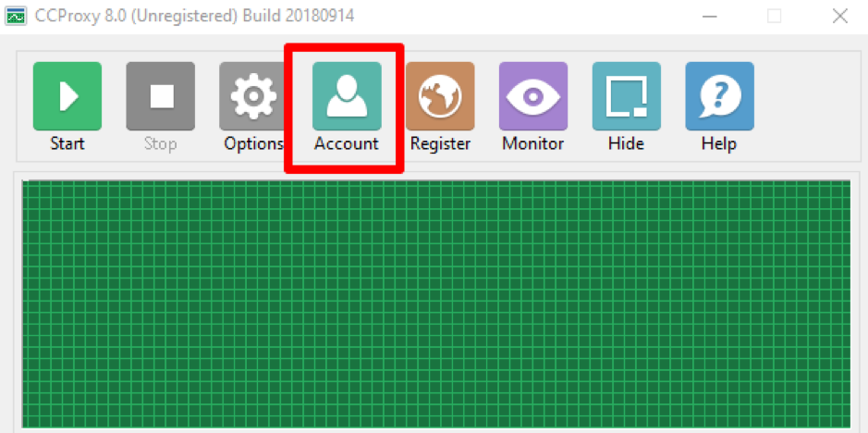Minimize the CCProxy window

[x=709, y=17]
